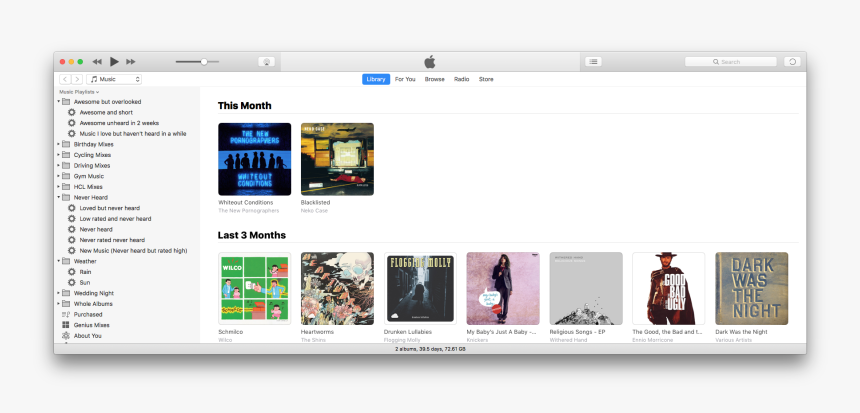Click gear icon for New Music playlist
This screenshot has width=860, height=413.
click(71, 251)
